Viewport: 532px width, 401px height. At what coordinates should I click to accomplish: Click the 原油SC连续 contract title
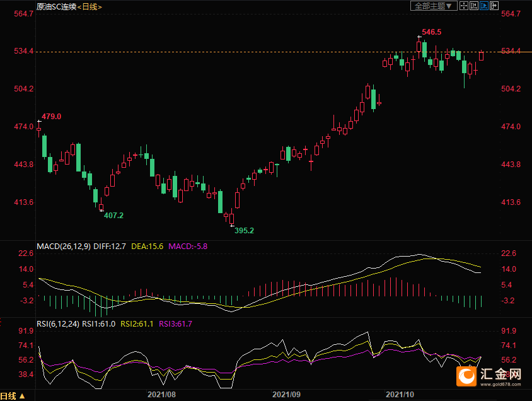tap(56, 6)
